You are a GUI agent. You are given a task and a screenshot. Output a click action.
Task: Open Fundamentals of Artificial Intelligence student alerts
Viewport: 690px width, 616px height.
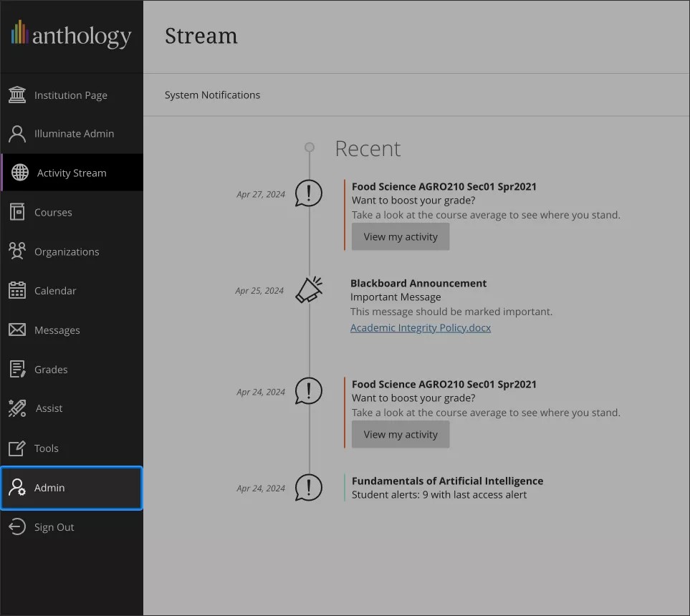tap(447, 481)
